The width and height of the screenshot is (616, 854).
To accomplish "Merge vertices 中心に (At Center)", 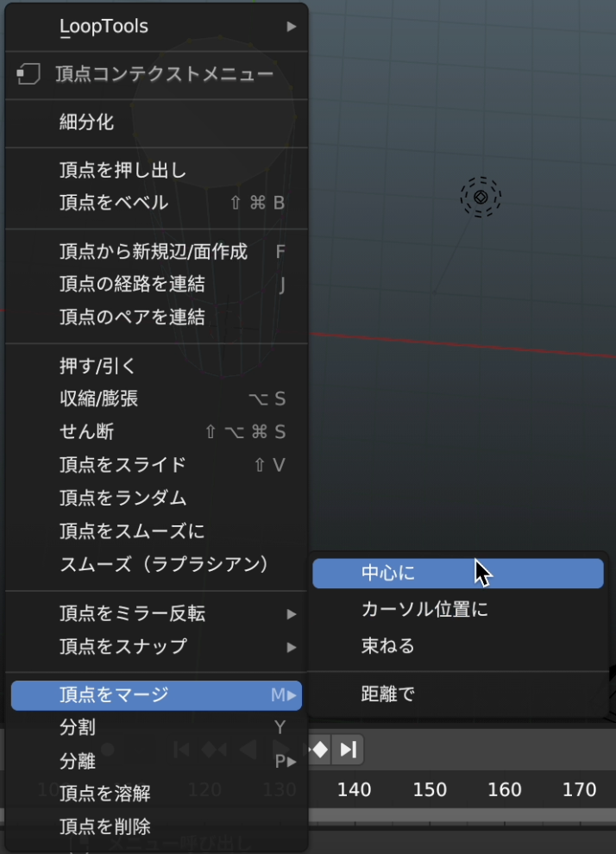I will tap(458, 573).
